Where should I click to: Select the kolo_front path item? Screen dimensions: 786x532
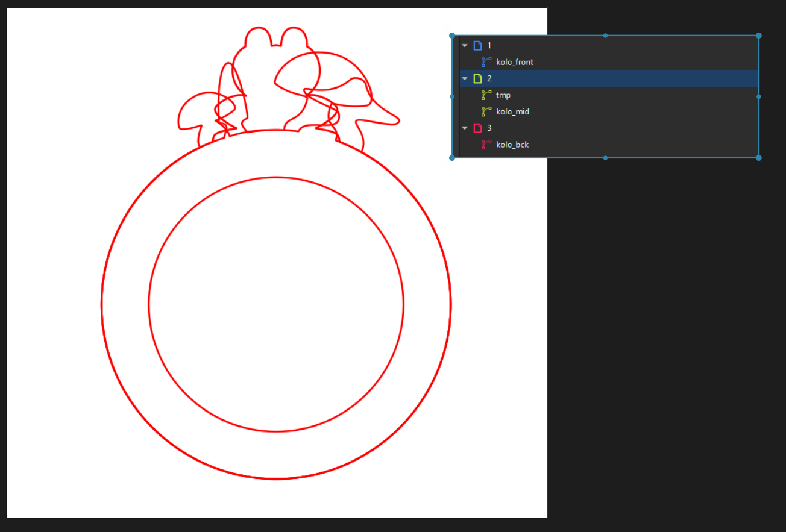click(x=515, y=62)
